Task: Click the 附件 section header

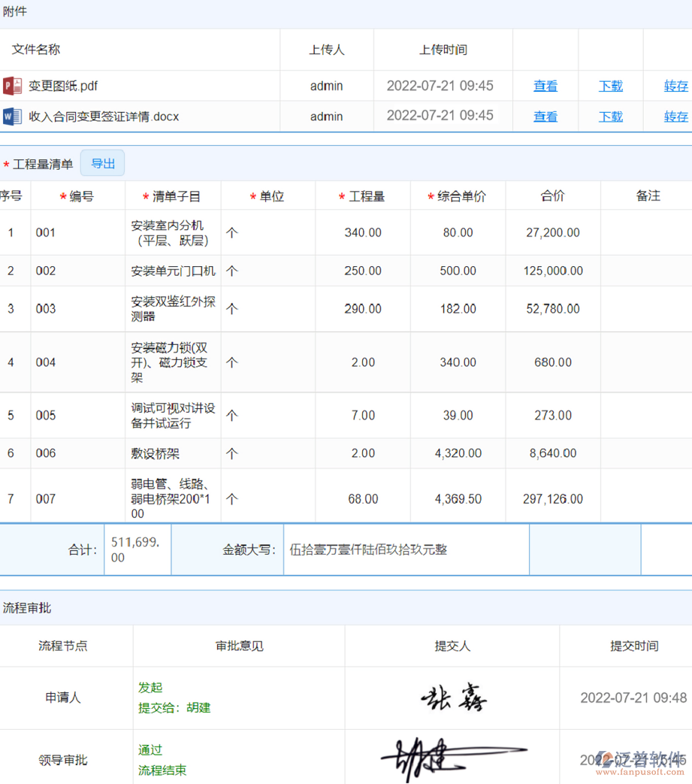Action: tap(15, 11)
